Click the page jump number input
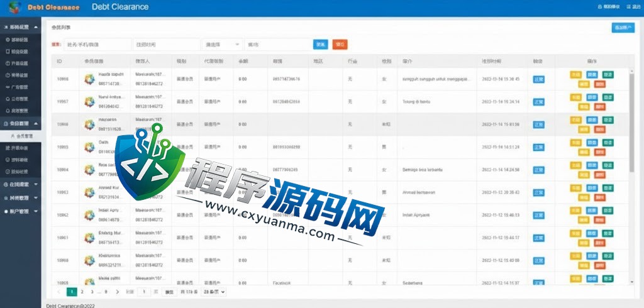 [x=143, y=292]
